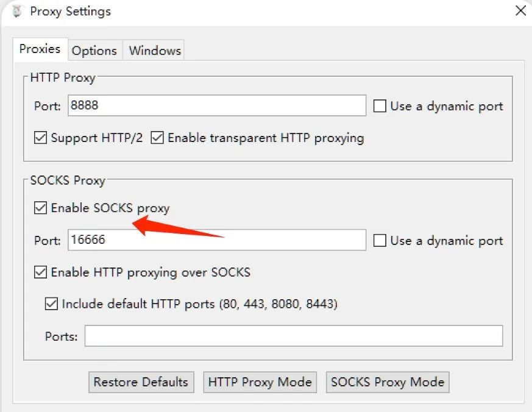The height and width of the screenshot is (412, 532).
Task: Disable transparent HTTP proxying checkbox
Action: (x=157, y=138)
